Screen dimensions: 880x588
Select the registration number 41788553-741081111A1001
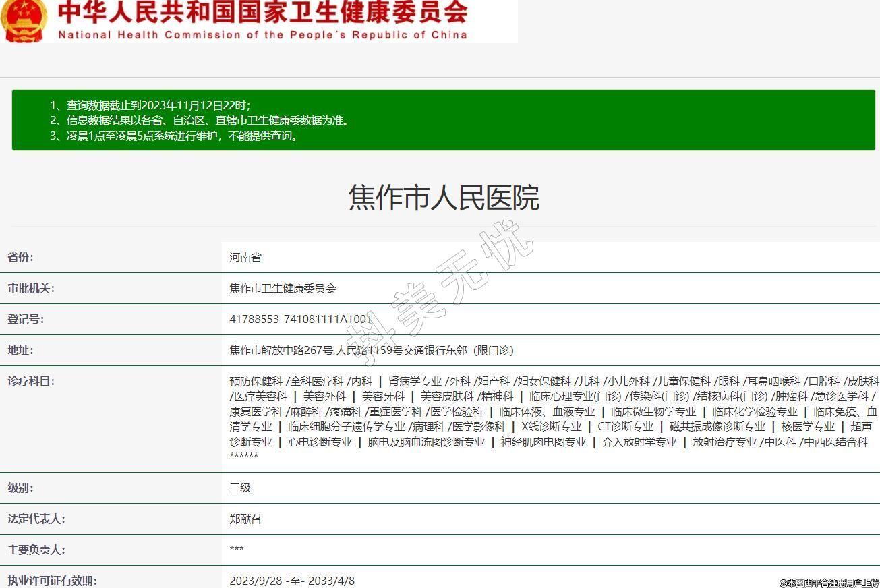300,319
